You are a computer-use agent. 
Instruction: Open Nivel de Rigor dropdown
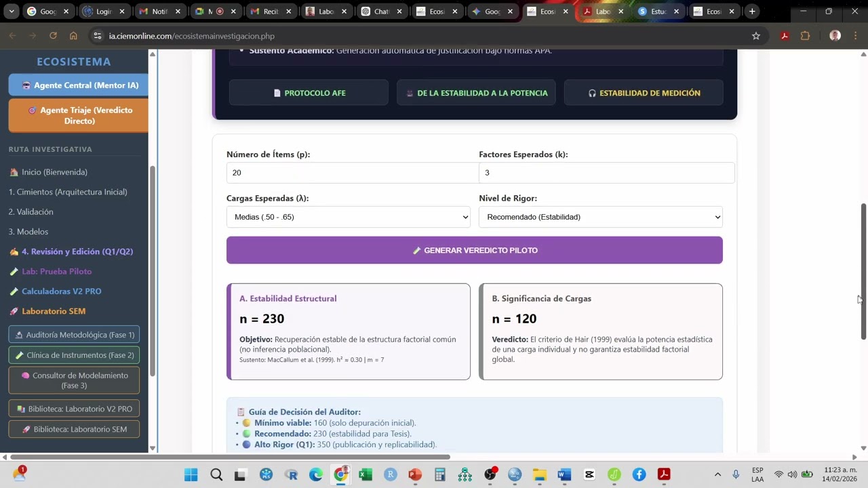(601, 217)
